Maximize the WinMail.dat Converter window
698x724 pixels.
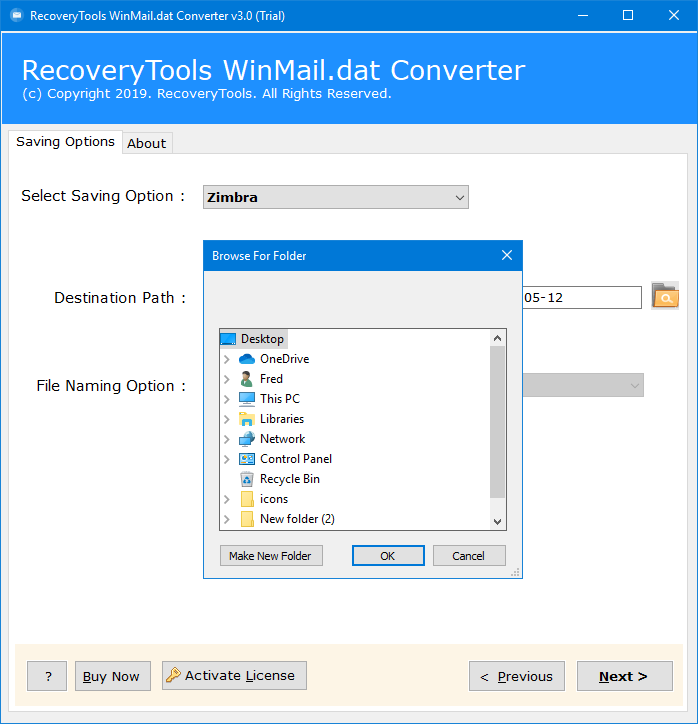tap(628, 16)
